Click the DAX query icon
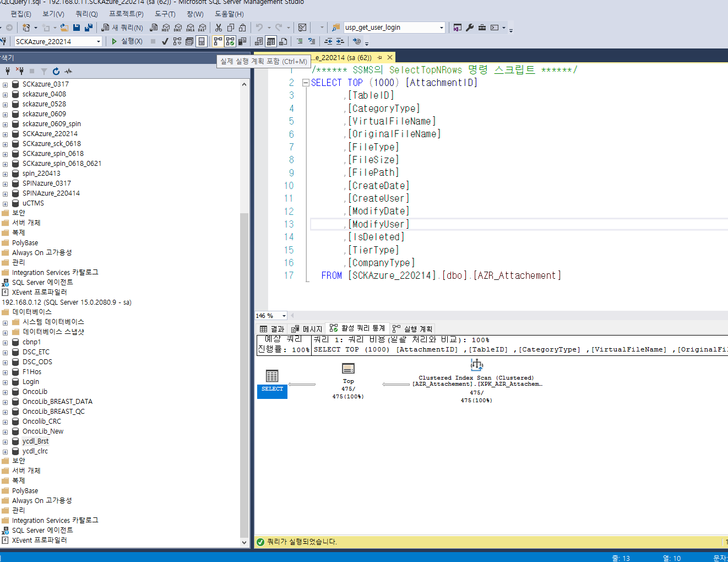Viewport: 728px width, 562px height. (x=202, y=28)
